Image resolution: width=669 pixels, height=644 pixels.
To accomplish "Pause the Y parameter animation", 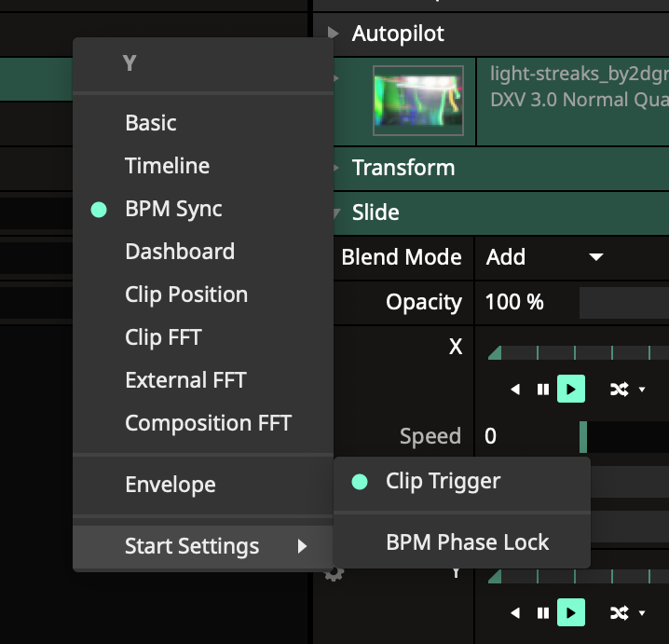I will click(x=542, y=613).
